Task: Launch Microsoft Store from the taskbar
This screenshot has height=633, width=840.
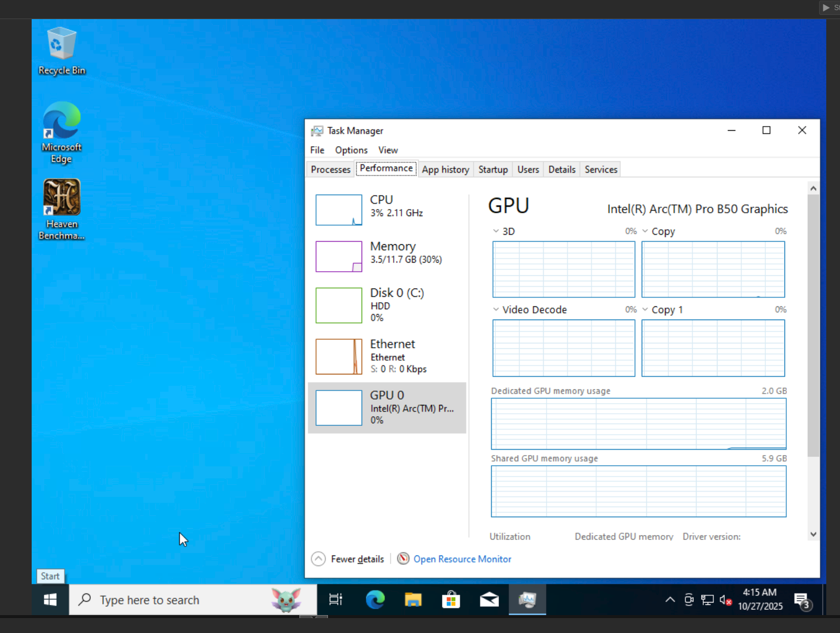Action: point(451,600)
